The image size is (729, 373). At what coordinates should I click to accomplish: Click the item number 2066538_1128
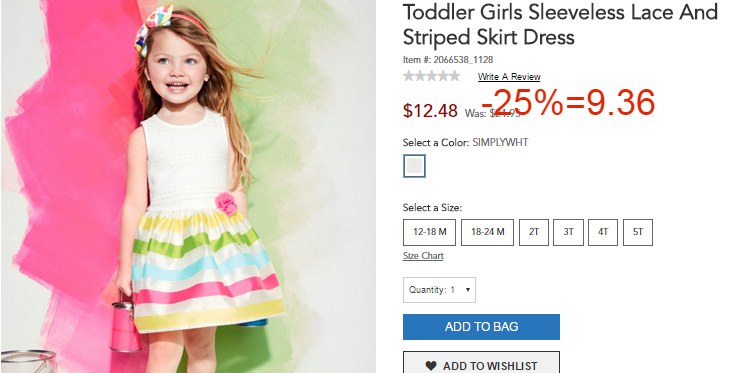coord(448,60)
